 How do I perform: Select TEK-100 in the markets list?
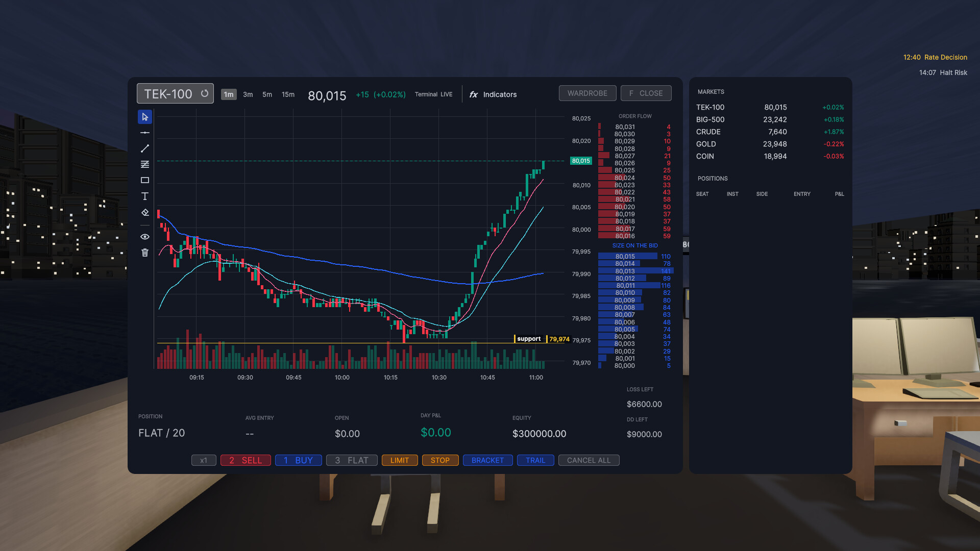pos(770,107)
